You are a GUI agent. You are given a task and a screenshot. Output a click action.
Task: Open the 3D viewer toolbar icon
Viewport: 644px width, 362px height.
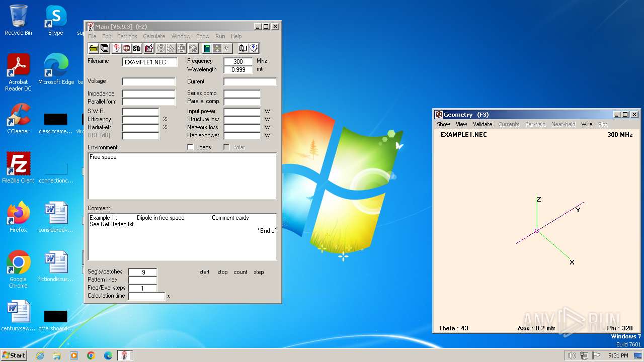point(137,48)
